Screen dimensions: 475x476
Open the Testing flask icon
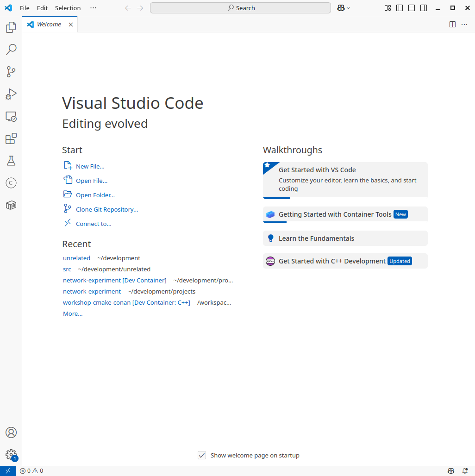pos(11,161)
